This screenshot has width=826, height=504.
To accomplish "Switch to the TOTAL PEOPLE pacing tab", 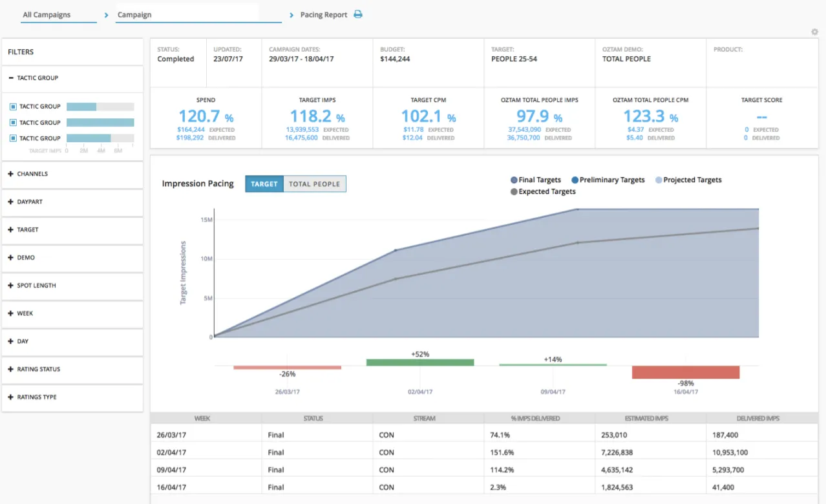I will point(314,184).
